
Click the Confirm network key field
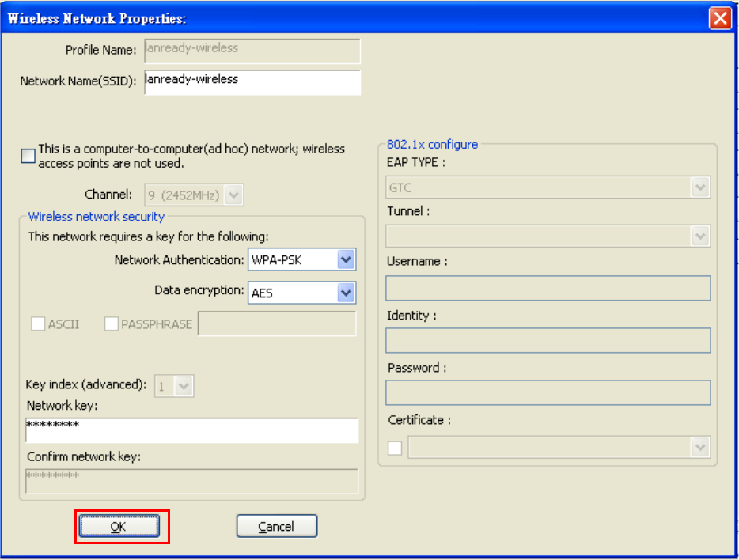(191, 481)
